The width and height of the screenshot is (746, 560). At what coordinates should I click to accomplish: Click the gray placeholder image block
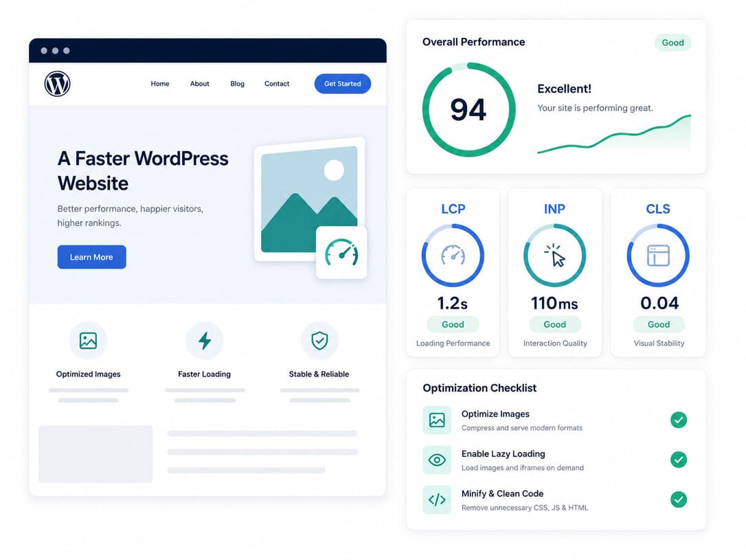click(95, 454)
